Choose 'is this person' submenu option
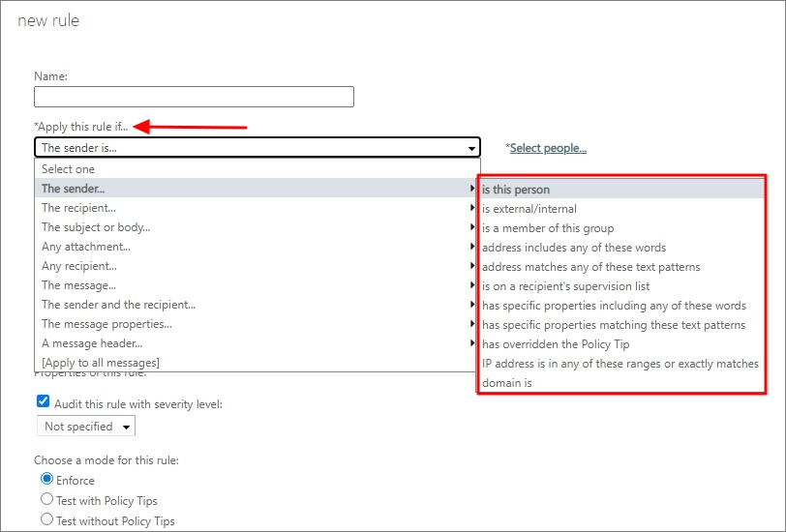 click(621, 190)
